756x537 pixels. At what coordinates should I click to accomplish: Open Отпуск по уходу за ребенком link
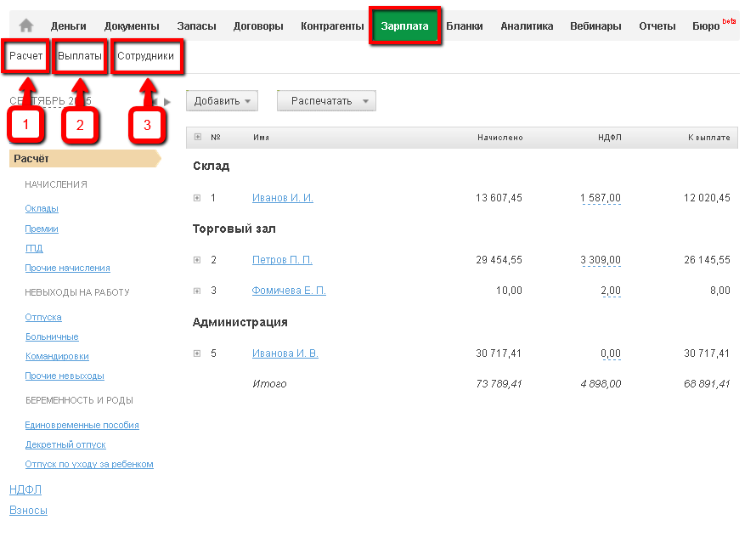tap(89, 464)
